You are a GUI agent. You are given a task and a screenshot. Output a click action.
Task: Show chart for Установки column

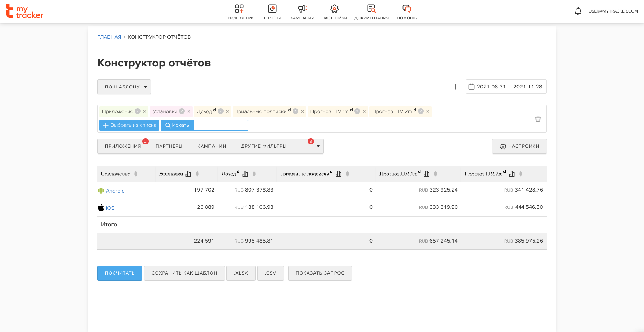pyautogui.click(x=188, y=174)
